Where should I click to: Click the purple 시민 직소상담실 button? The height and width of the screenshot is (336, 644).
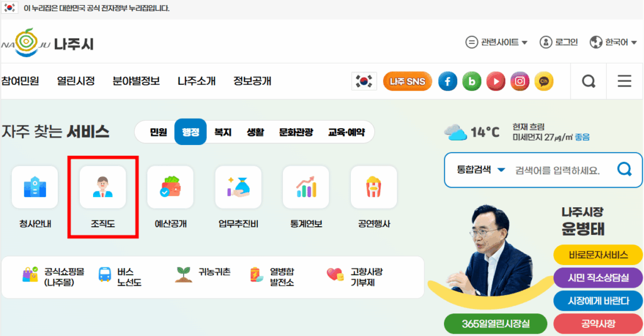(x=598, y=278)
